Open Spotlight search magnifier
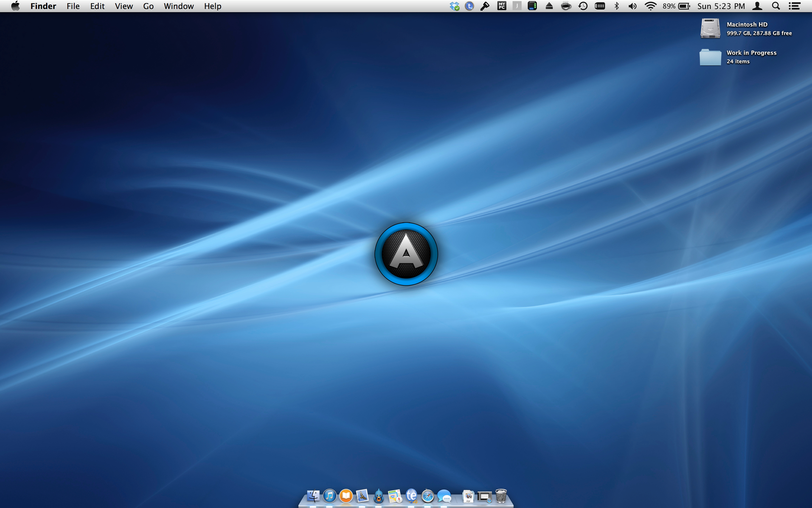The height and width of the screenshot is (508, 812). pyautogui.click(x=776, y=6)
